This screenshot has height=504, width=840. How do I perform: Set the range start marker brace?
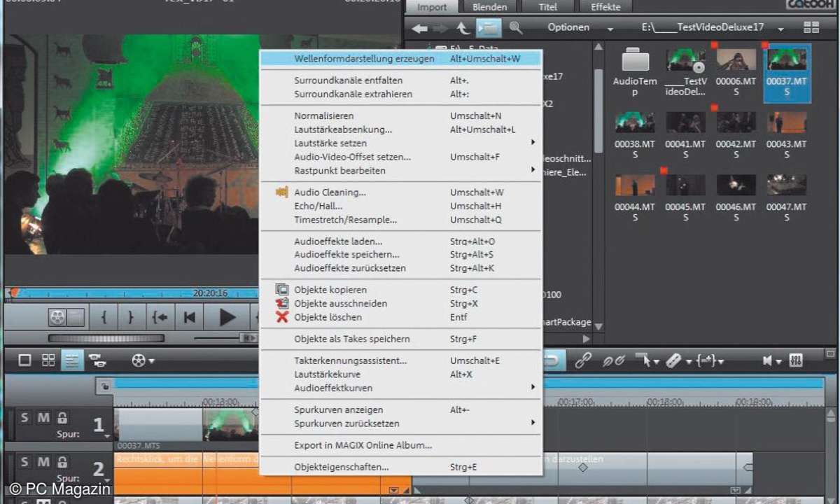(104, 318)
